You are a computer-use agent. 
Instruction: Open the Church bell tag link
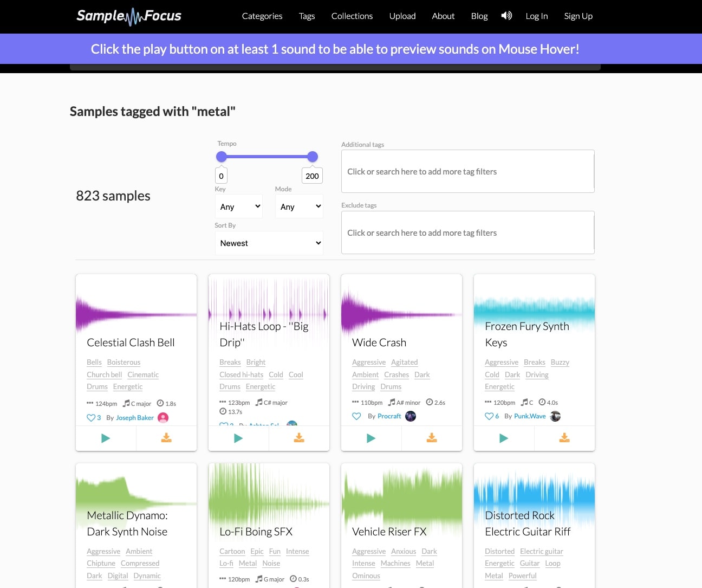coord(104,374)
